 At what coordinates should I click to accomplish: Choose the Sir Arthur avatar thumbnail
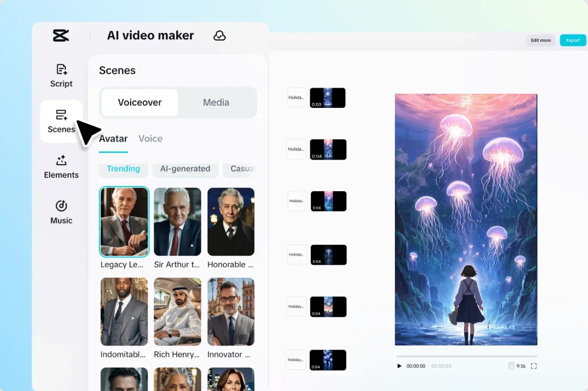177,222
